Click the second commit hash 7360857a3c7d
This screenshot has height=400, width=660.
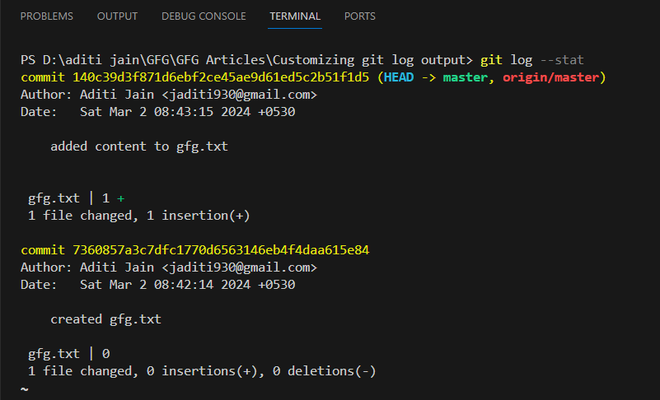(221, 250)
